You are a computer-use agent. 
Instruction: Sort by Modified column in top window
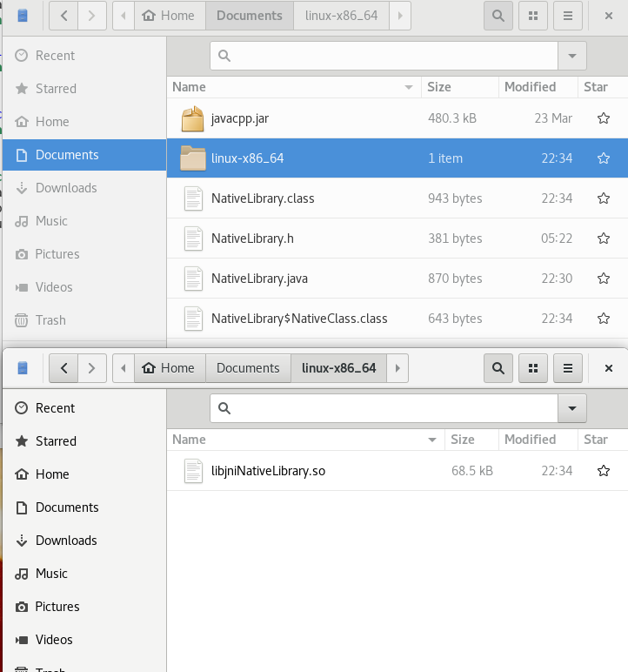click(538, 87)
